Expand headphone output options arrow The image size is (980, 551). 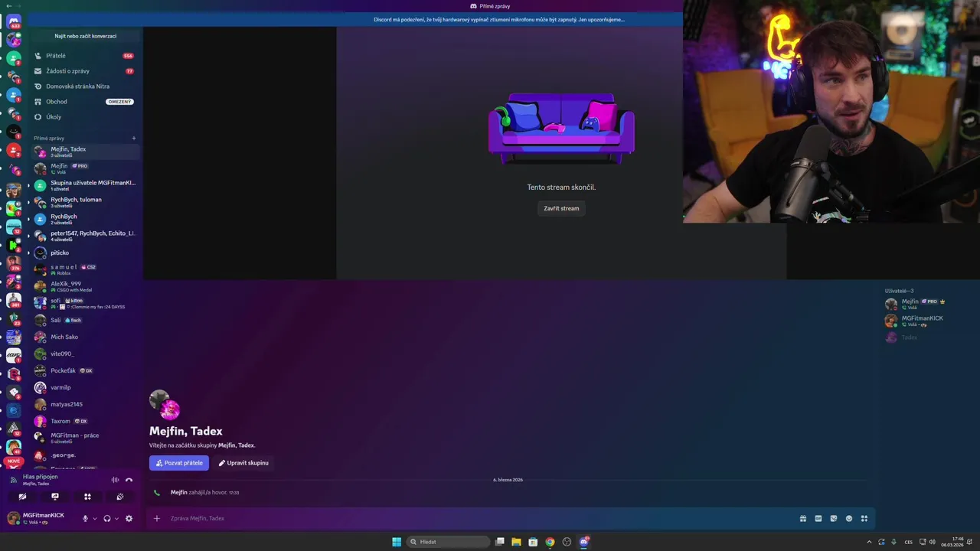[116, 518]
